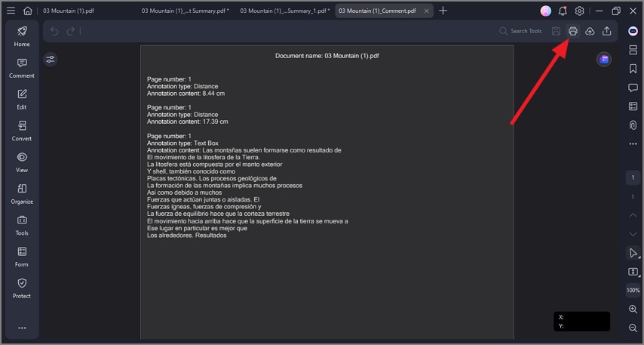Switch to the Summary_1.pdf tab
Viewport: 644px width, 345px height.
tap(284, 11)
